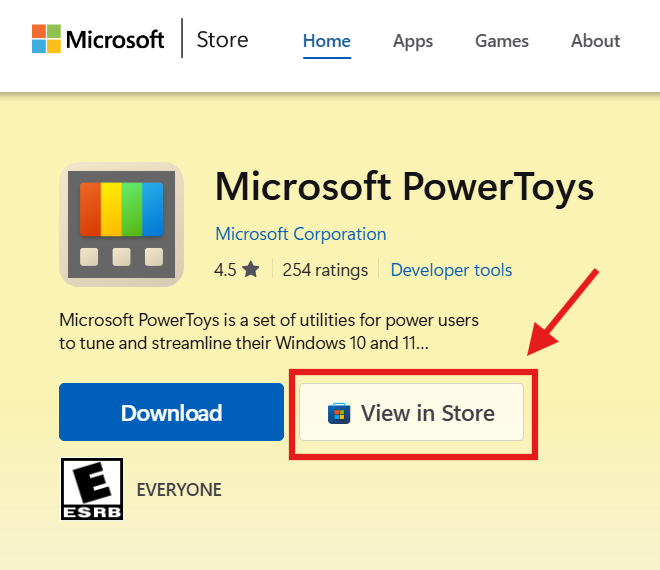The image size is (660, 570).
Task: Click the PowerToys app icon
Action: click(122, 225)
